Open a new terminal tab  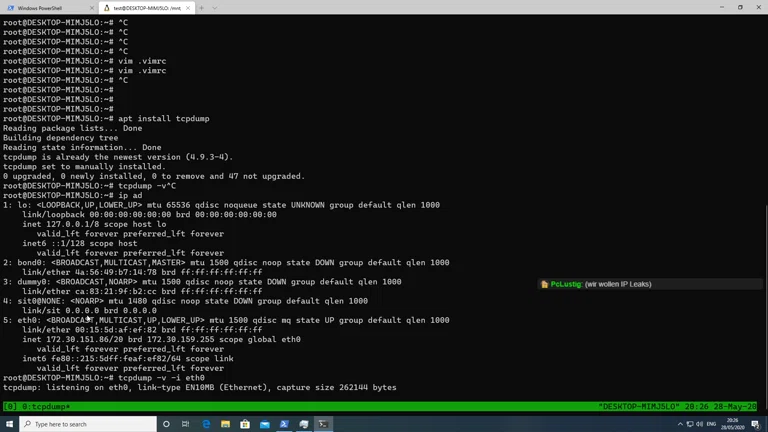[201, 8]
